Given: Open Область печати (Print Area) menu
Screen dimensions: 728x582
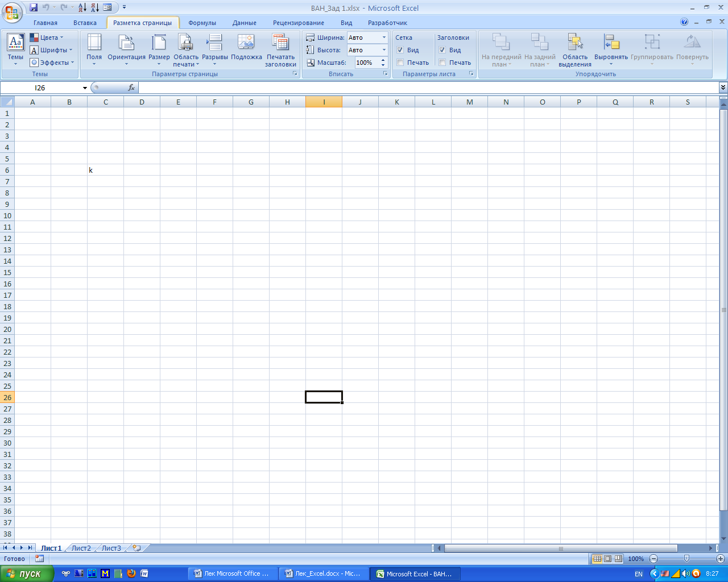Looking at the screenshot, I should pos(186,50).
